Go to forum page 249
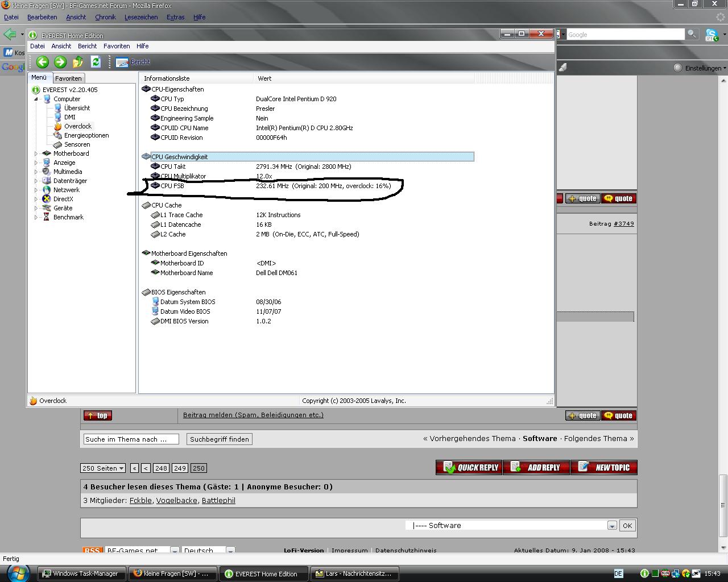Image resolution: width=728 pixels, height=582 pixels. [180, 468]
